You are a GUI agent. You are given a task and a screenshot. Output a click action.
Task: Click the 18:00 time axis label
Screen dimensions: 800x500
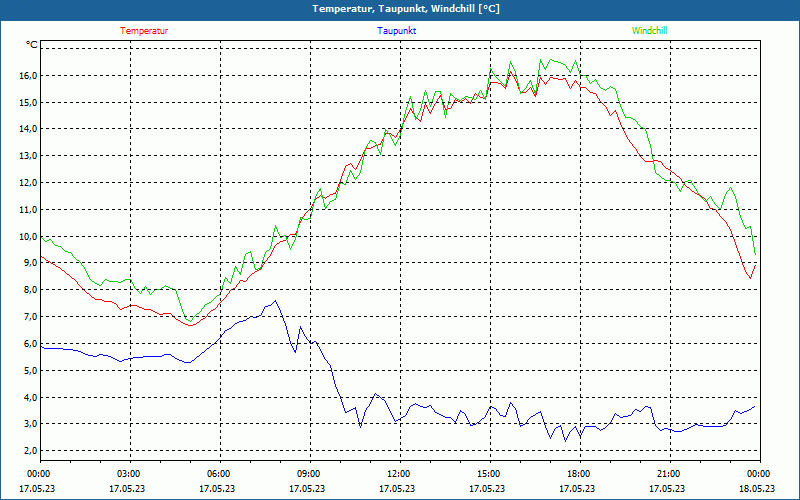[x=580, y=474]
